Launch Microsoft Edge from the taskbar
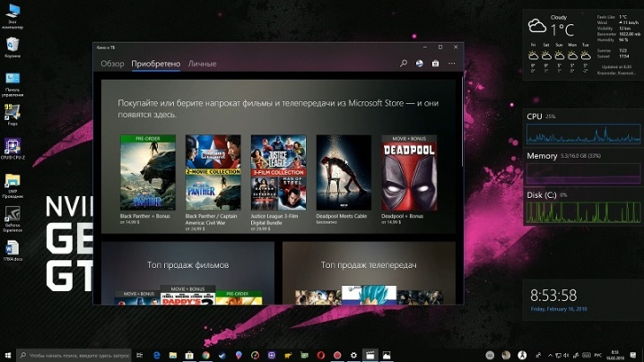644x362 pixels. [x=156, y=355]
